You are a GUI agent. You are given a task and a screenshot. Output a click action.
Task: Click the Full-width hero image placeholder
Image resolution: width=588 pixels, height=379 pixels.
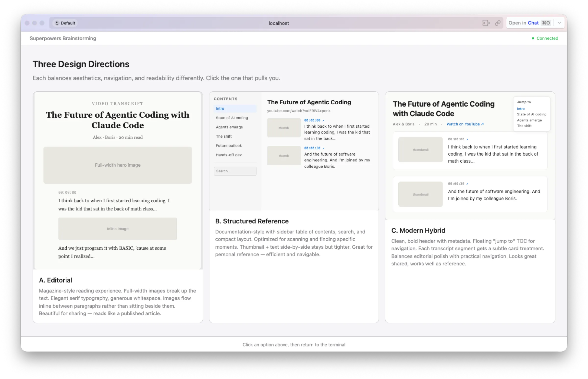[118, 165]
